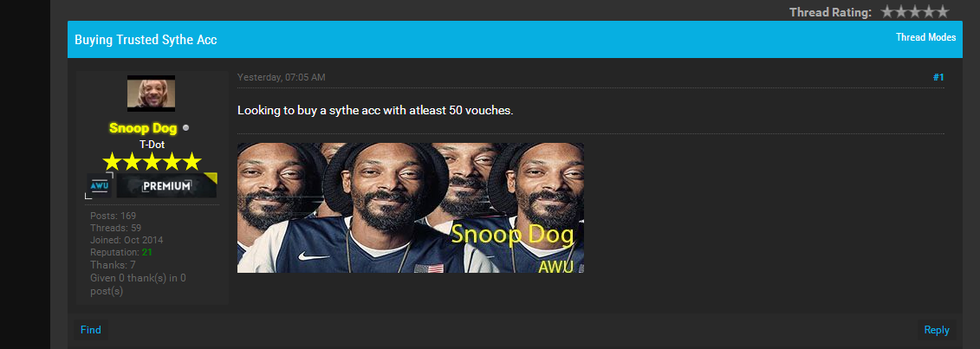Click the Buying Trusted Sythe Acc title
This screenshot has height=349, width=980.
pos(146,39)
